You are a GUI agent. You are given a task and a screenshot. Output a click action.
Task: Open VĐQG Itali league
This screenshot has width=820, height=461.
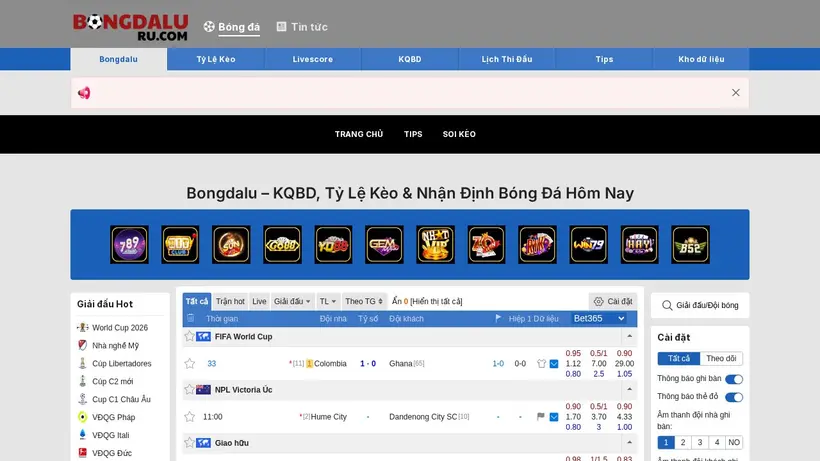110,435
